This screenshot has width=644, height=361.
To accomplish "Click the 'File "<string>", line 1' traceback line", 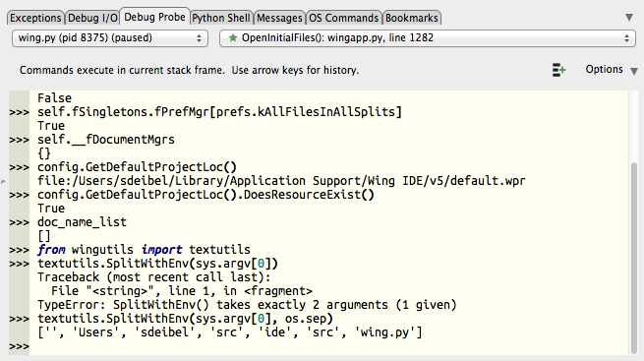I will pos(182,291).
